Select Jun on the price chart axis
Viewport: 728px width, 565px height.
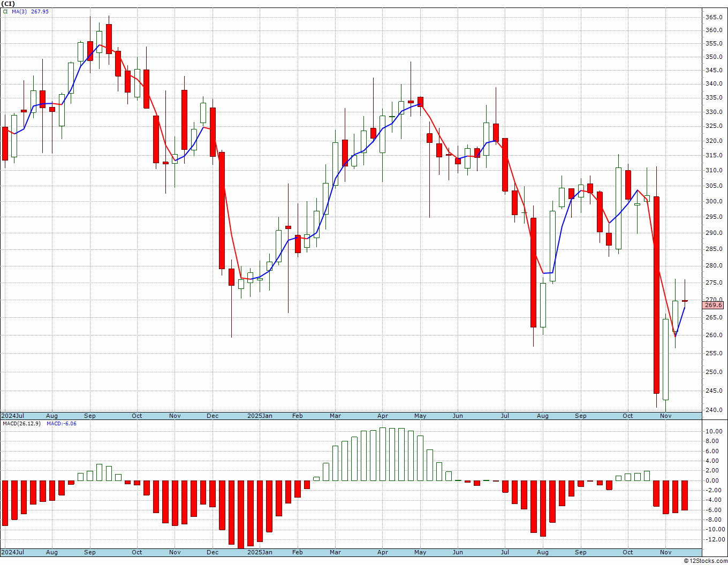click(x=458, y=416)
